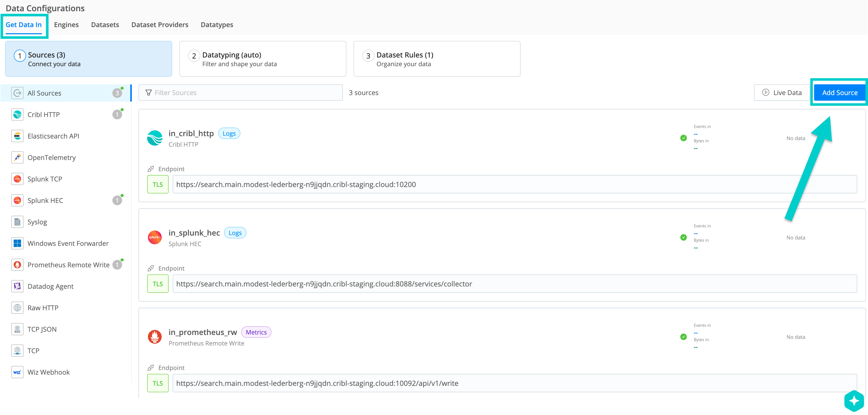Screen dimensions: 868x415
Task: Click the Prometheus Remote Write sidebar icon
Action: 17,265
